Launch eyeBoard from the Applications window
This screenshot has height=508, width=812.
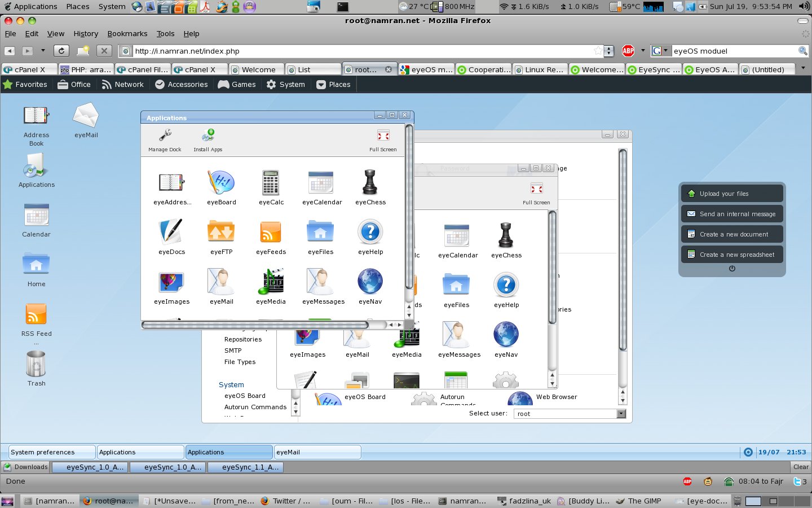coord(221,183)
